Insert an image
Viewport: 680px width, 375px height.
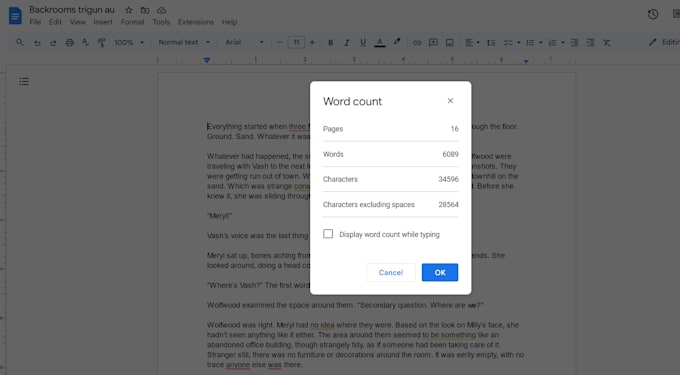click(450, 42)
